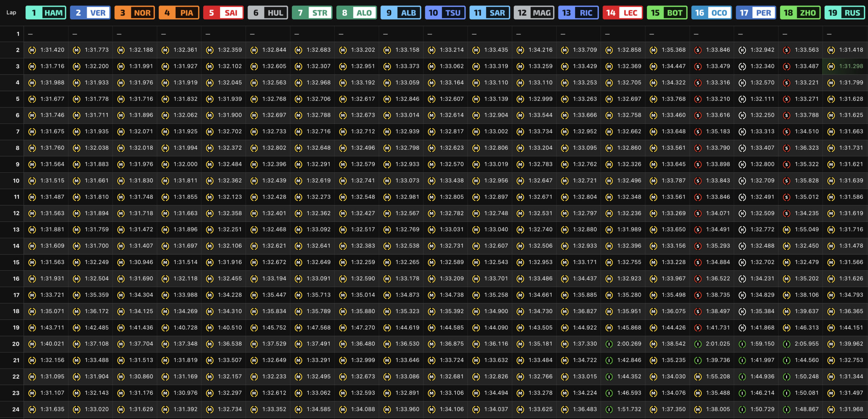Click HAM lap 2 medium tyre icon
868x419 pixels.
coord(32,50)
